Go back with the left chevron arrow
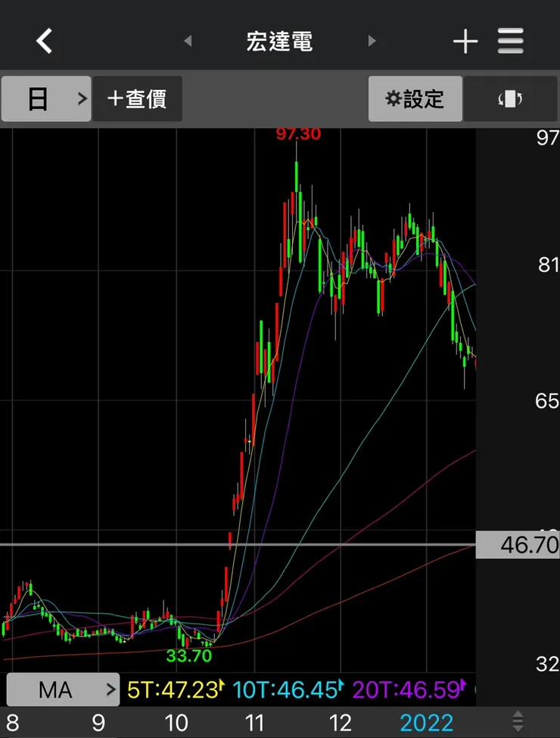 pos(45,40)
